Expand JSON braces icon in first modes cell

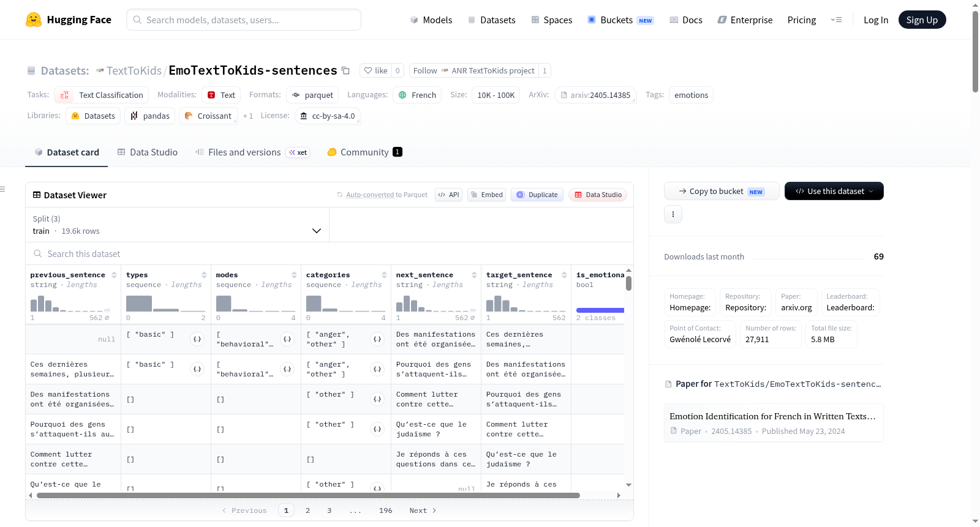(287, 339)
